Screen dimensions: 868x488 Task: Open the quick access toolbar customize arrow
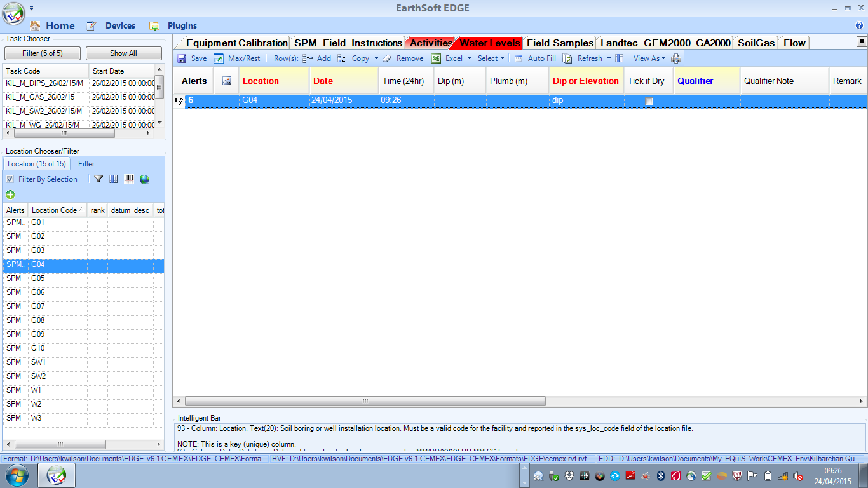[32, 8]
